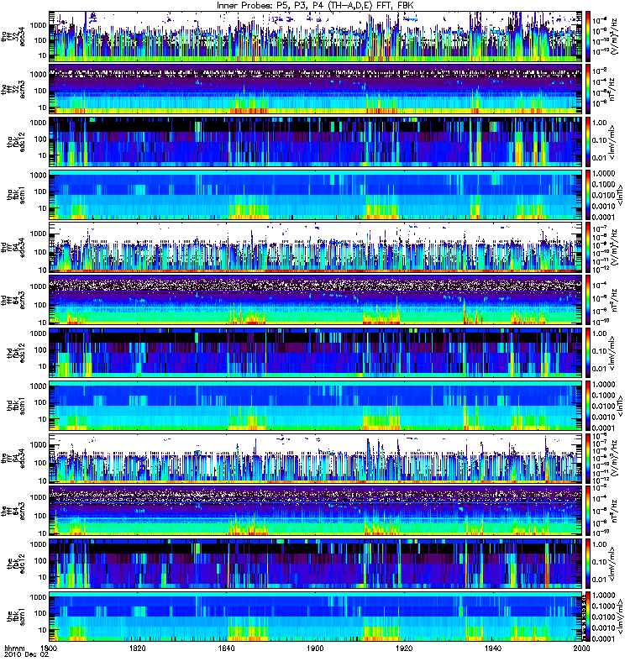
Task: Click 'nT²/Hz' unit label of tha scm3 colorbar
Action: pos(612,89)
